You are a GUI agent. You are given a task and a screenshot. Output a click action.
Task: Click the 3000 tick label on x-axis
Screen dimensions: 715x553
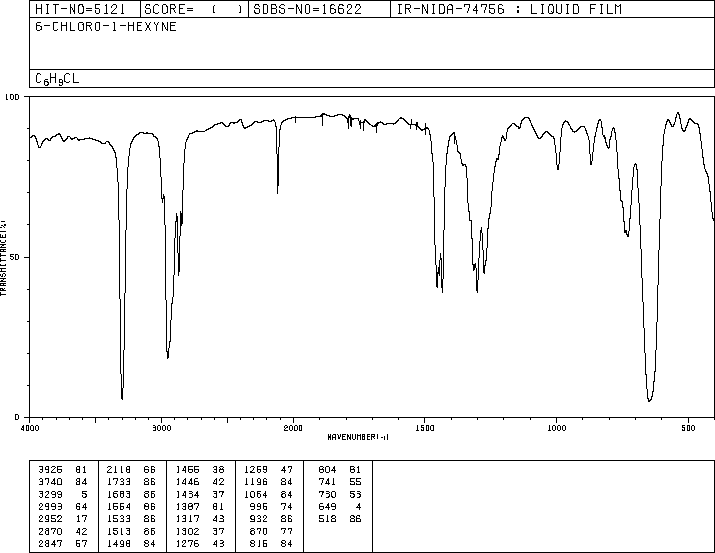(x=161, y=428)
